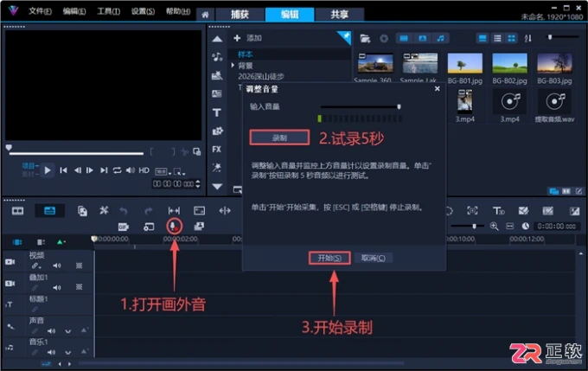The image size is (588, 371).
Task: Undo the last action
Action: click(124, 211)
